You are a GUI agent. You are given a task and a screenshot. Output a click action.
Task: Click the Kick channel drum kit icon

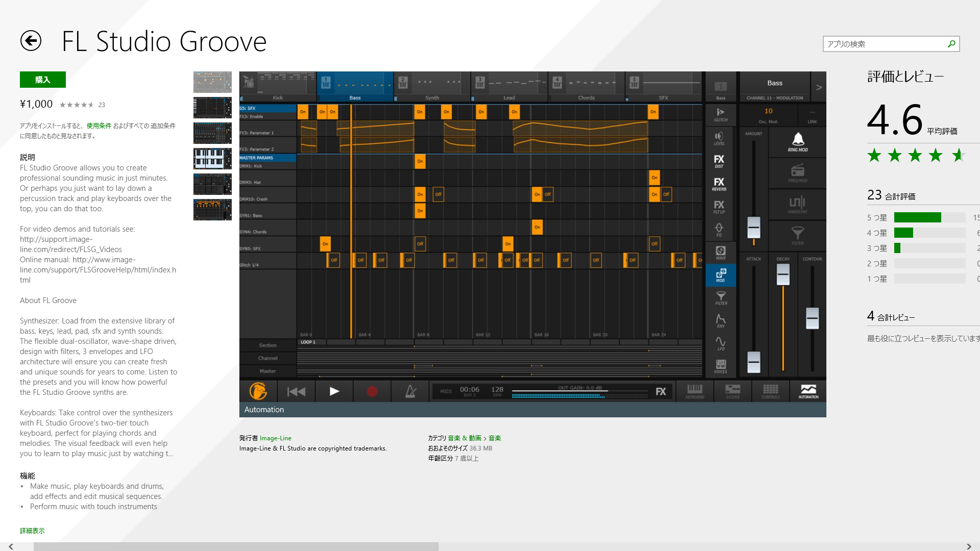click(249, 82)
